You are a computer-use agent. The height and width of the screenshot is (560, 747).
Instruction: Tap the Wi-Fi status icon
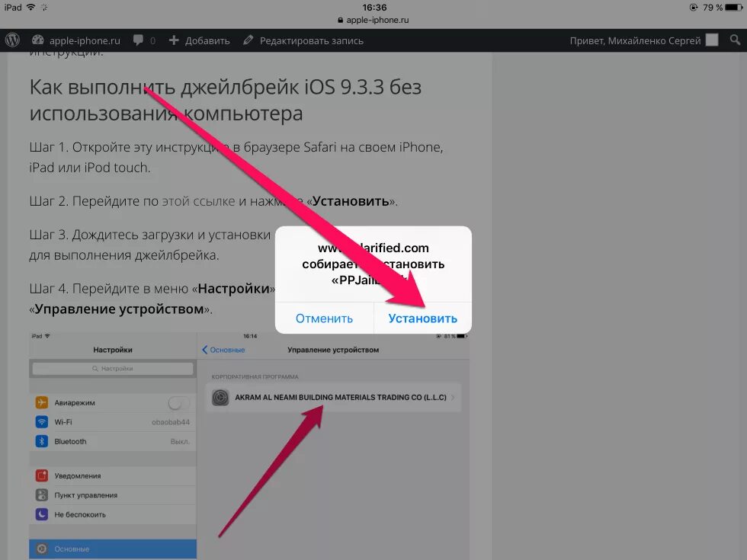coord(30,7)
